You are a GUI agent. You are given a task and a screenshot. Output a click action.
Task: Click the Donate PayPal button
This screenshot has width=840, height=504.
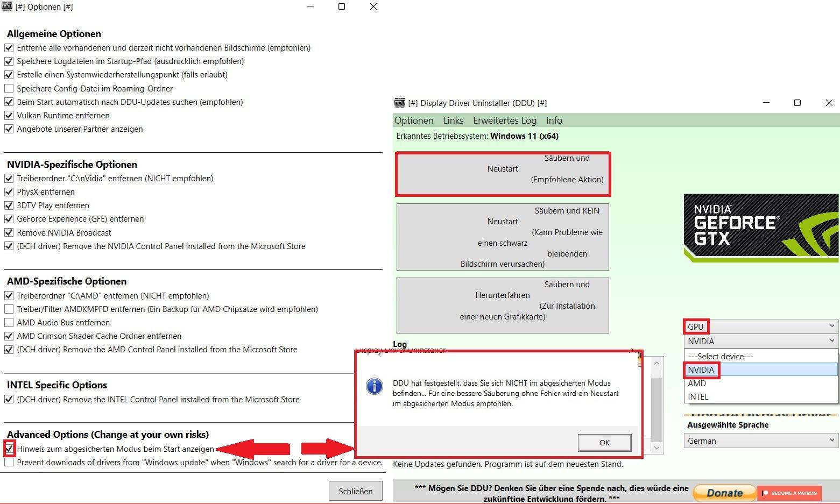pos(724,493)
